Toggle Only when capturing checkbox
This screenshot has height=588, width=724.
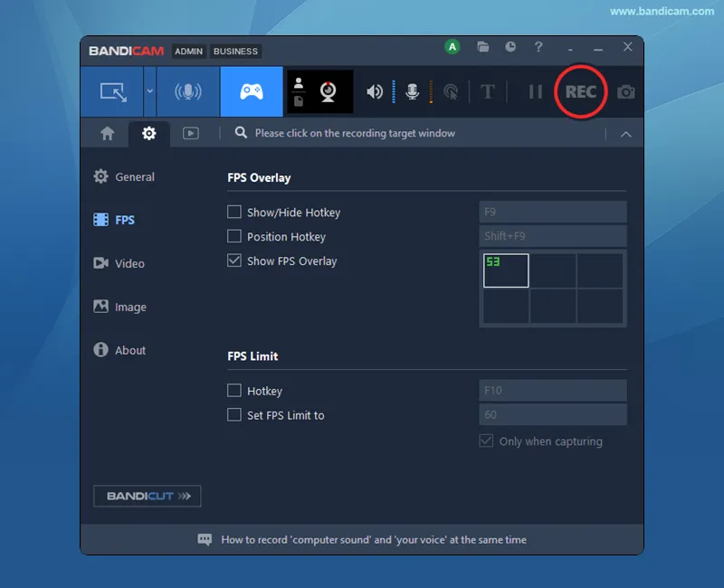tap(486, 441)
